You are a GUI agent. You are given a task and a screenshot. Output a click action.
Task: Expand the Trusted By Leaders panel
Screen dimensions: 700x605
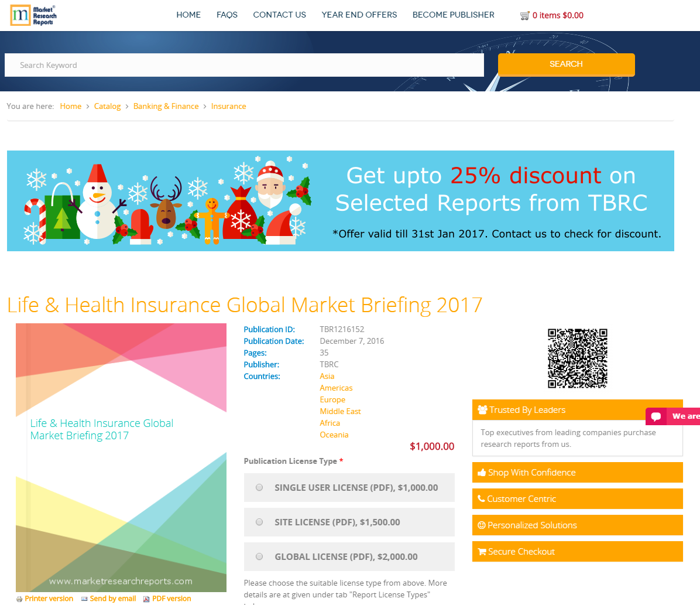click(577, 410)
